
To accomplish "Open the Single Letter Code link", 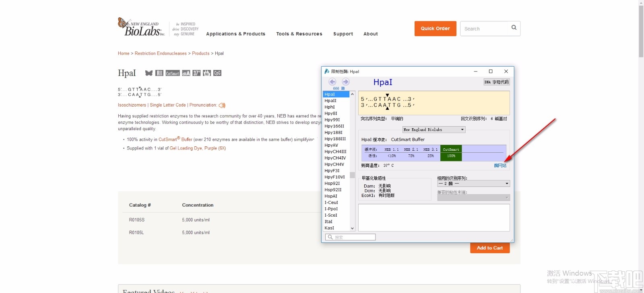I will pos(168,105).
